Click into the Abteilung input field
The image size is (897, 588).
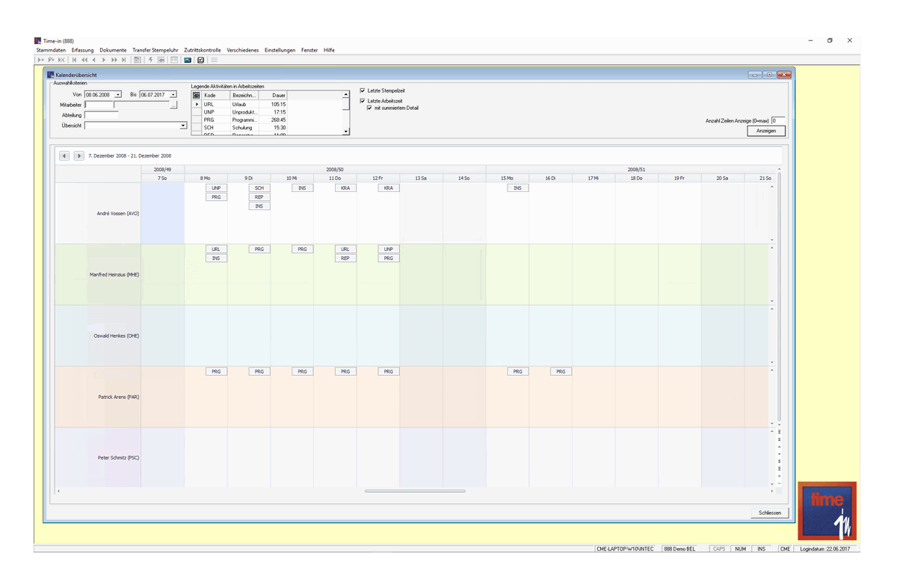[102, 116]
